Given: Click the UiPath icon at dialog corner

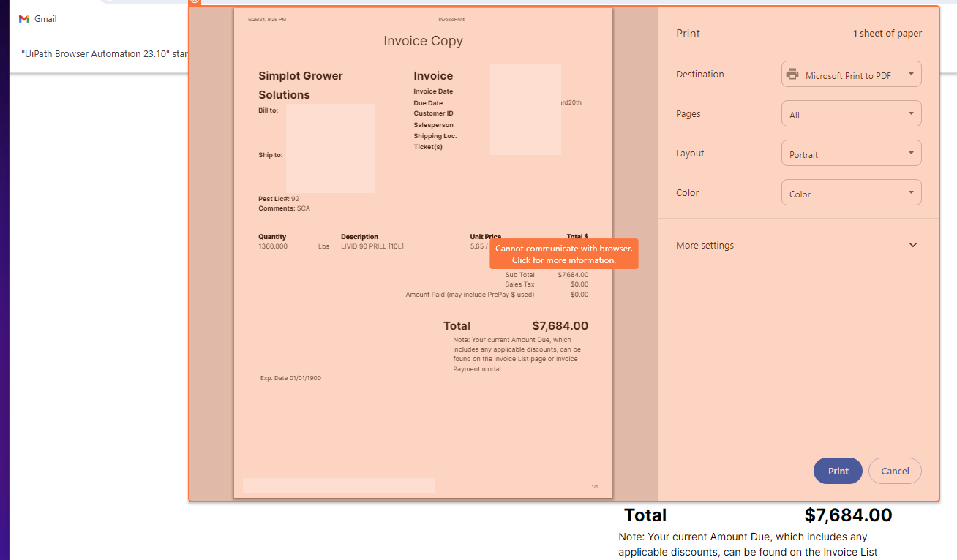Looking at the screenshot, I should pyautogui.click(x=195, y=2).
